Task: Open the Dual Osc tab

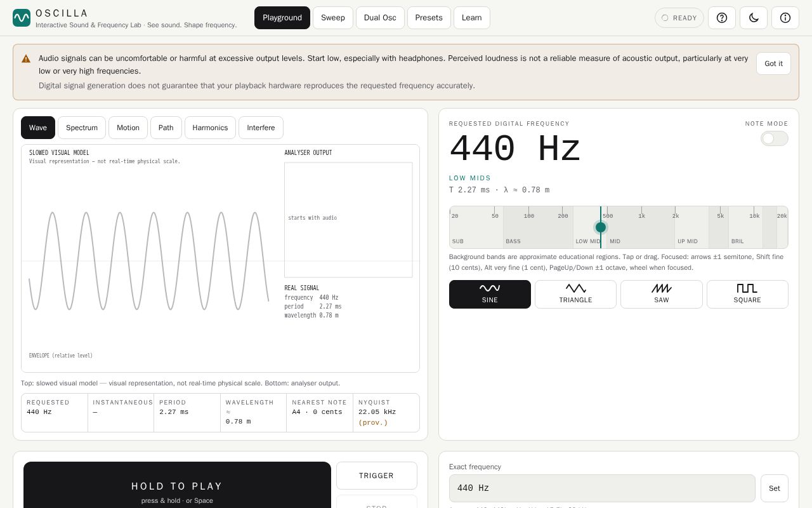Action: (x=380, y=18)
